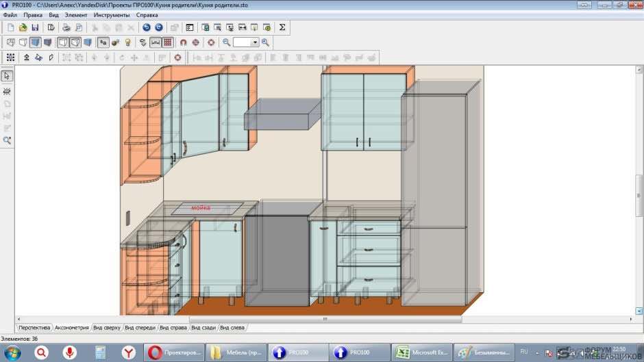Click the Opera Проектиров... taskbar button
This screenshot has width=644, height=362.
pyautogui.click(x=175, y=352)
